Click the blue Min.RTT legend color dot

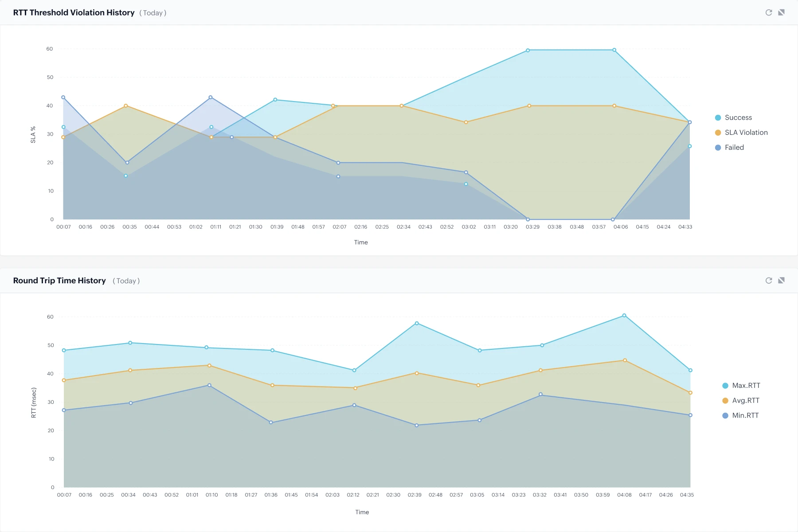pyautogui.click(x=725, y=416)
